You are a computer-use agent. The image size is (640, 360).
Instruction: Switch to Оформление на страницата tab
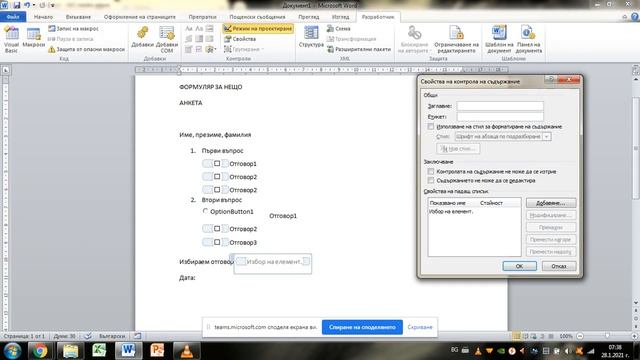coord(140,17)
